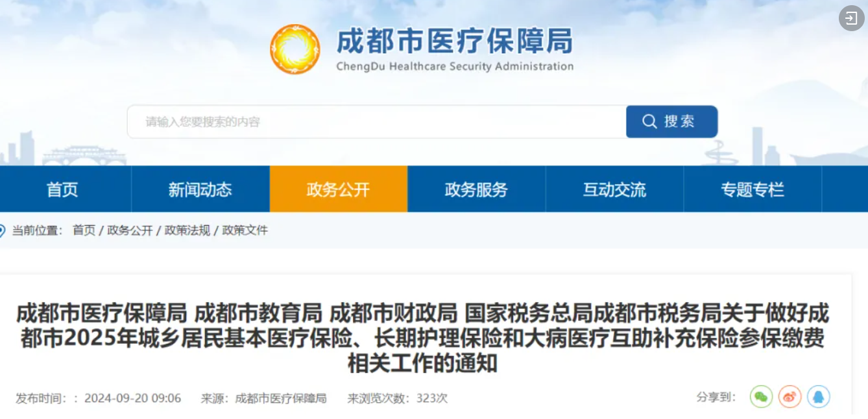Viewport: 868px width, 419px height.
Task: Click the article headline about 2025年城乡居民基本医疗保险
Action: coord(422,338)
